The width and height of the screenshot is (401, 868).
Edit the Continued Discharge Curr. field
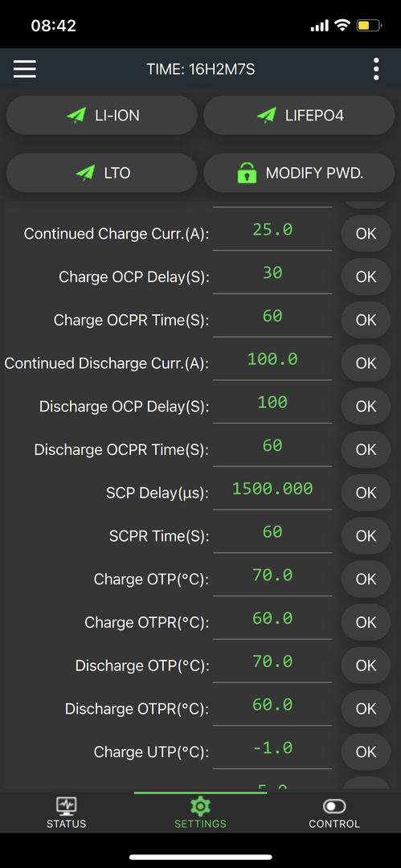click(272, 361)
